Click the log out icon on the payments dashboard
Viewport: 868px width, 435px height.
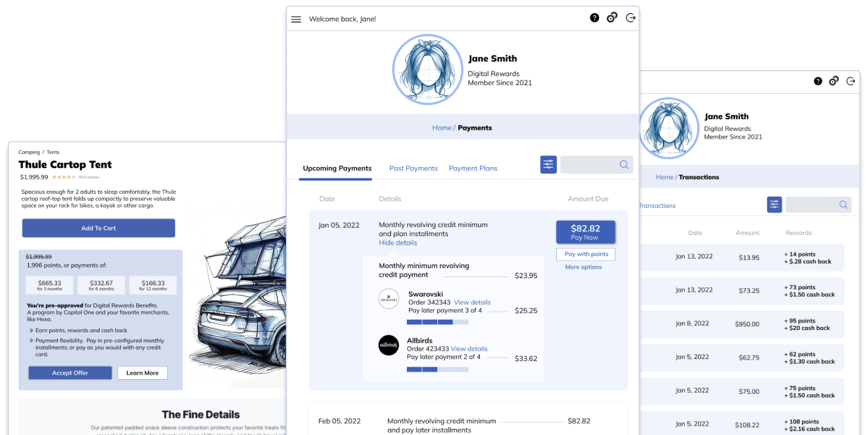coord(631,18)
